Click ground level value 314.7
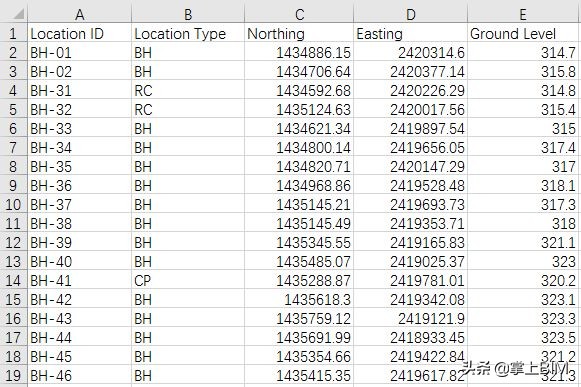The width and height of the screenshot is (581, 387). [524, 52]
